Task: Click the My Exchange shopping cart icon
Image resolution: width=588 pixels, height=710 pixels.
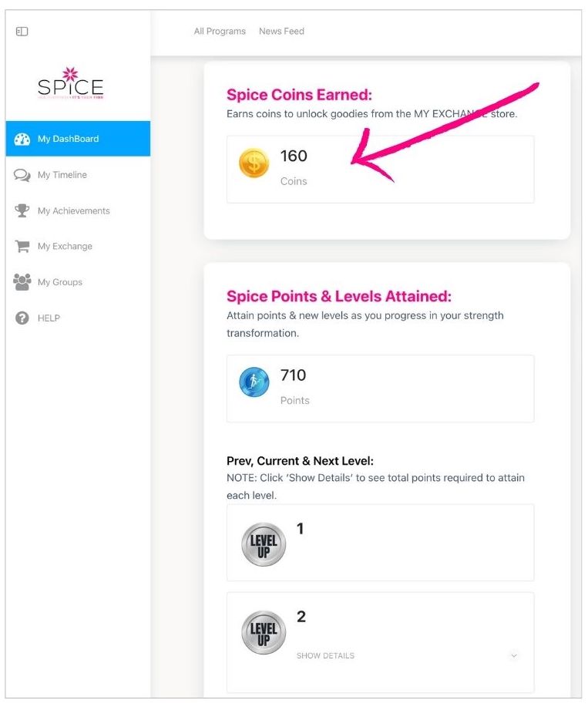Action: click(22, 247)
